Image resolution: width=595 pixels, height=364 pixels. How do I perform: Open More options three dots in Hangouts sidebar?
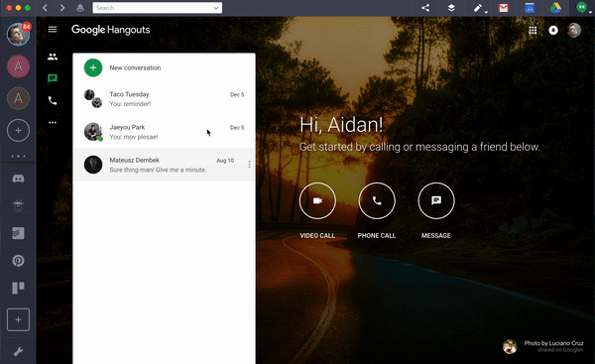53,123
